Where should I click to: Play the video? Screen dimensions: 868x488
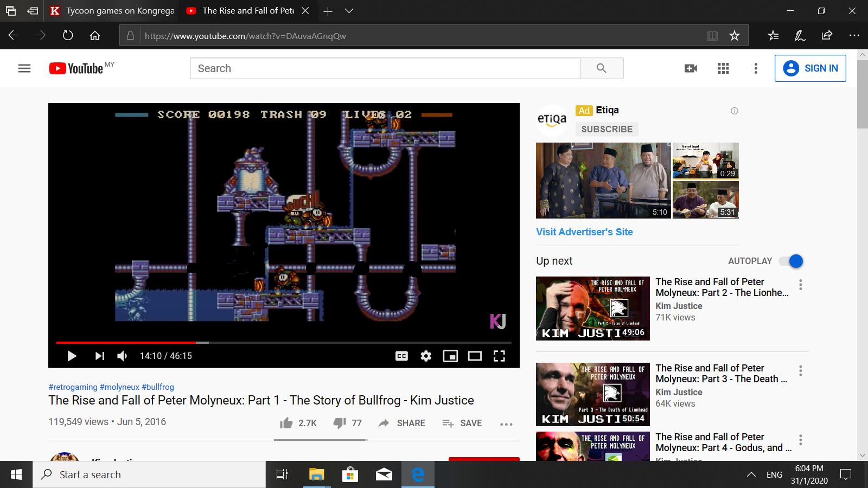[x=72, y=356]
